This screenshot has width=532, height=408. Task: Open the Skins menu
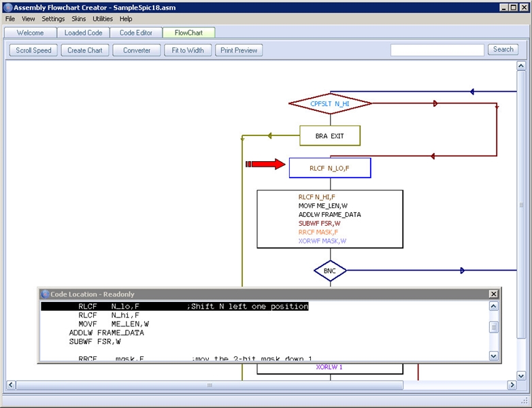click(x=78, y=19)
